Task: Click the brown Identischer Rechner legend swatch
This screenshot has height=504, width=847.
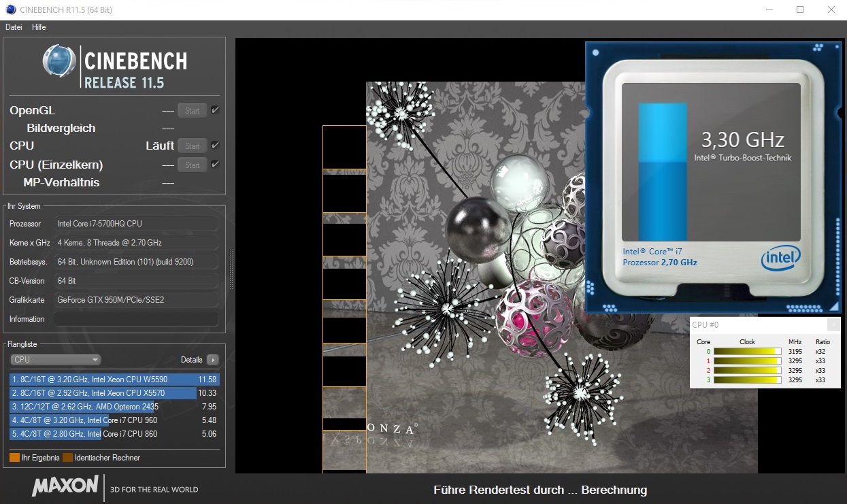Action: pos(67,458)
